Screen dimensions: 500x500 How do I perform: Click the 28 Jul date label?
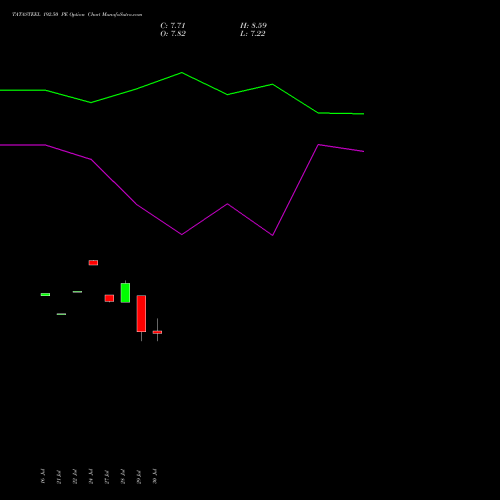pos(123,477)
